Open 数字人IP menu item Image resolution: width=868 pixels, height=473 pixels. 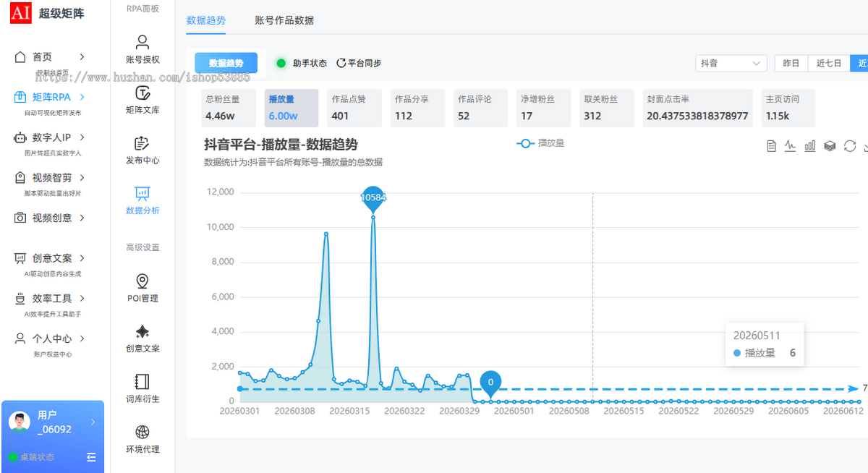[x=51, y=137]
